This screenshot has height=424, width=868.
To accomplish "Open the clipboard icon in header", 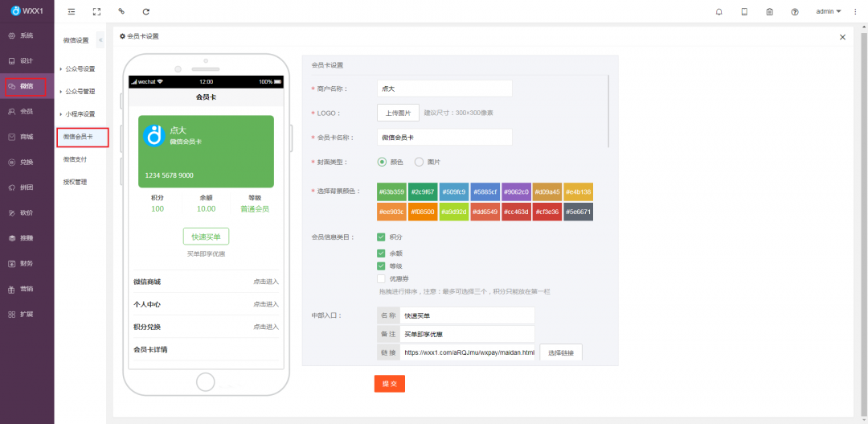I will tap(769, 12).
